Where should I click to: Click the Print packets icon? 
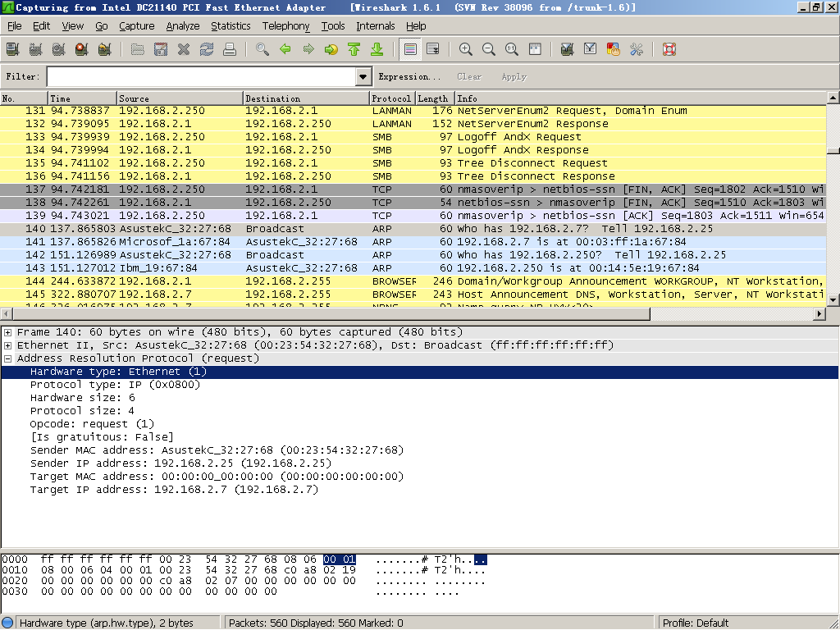230,49
